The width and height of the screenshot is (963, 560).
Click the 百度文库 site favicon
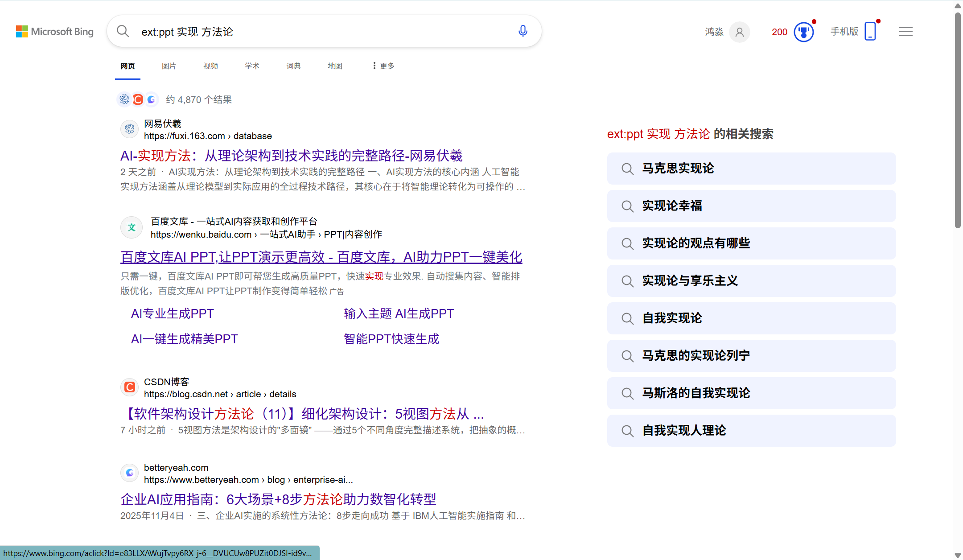tap(132, 227)
